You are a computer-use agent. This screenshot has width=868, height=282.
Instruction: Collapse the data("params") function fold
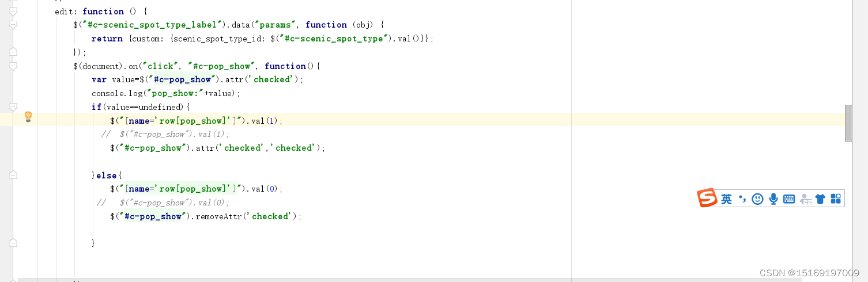[13, 25]
